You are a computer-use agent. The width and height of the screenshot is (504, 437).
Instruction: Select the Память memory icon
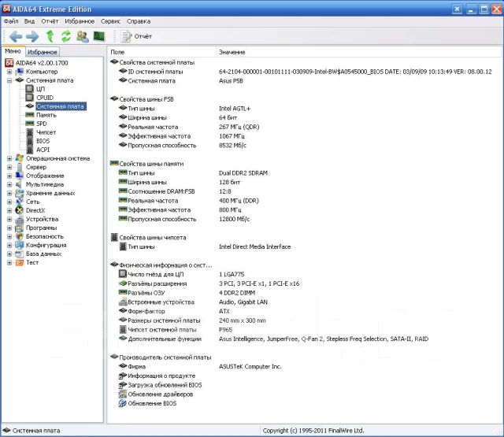[x=30, y=115]
